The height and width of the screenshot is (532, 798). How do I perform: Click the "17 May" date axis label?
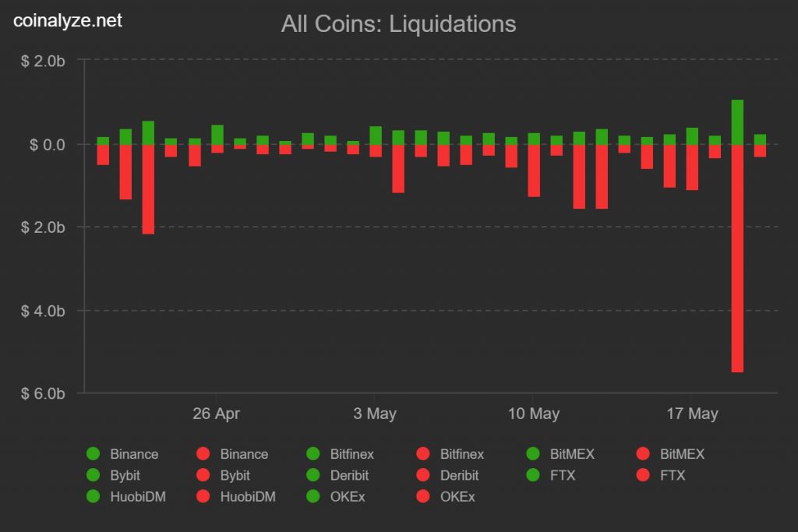(693, 414)
